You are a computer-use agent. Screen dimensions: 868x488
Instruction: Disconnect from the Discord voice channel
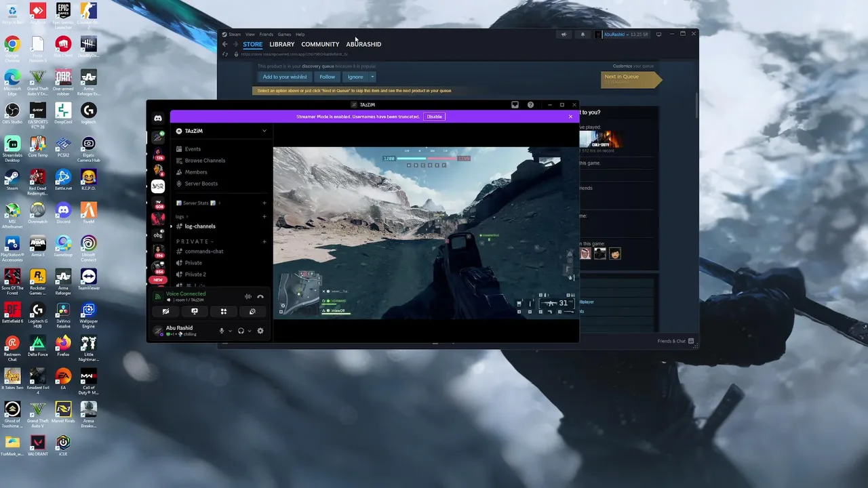[x=260, y=296]
